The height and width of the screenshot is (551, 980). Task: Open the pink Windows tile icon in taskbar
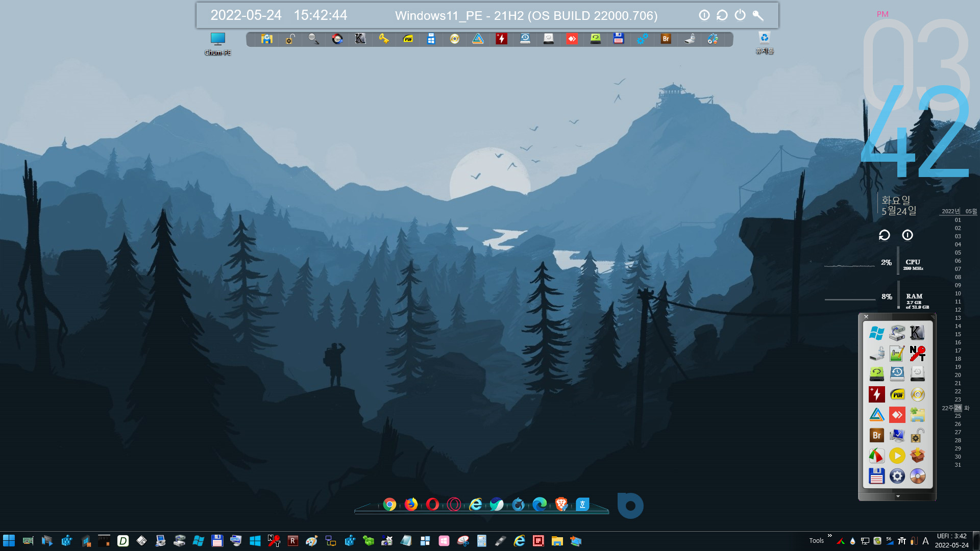pos(444,541)
